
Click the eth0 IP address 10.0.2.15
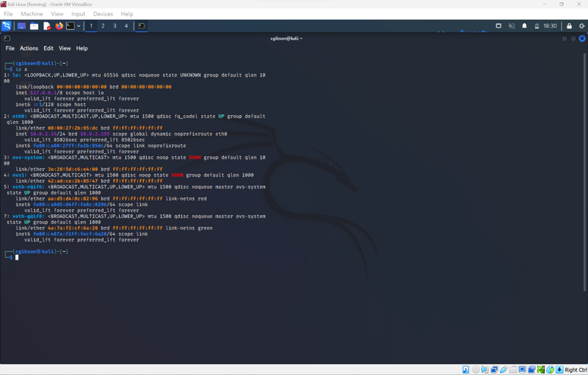point(43,134)
